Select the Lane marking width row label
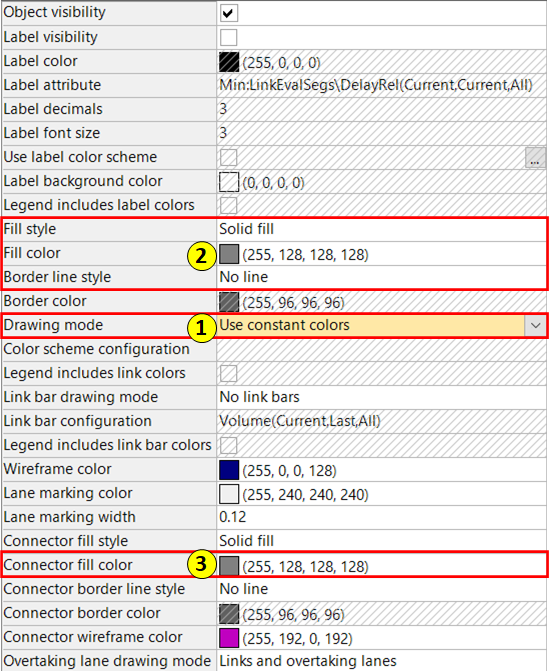 pyautogui.click(x=69, y=517)
